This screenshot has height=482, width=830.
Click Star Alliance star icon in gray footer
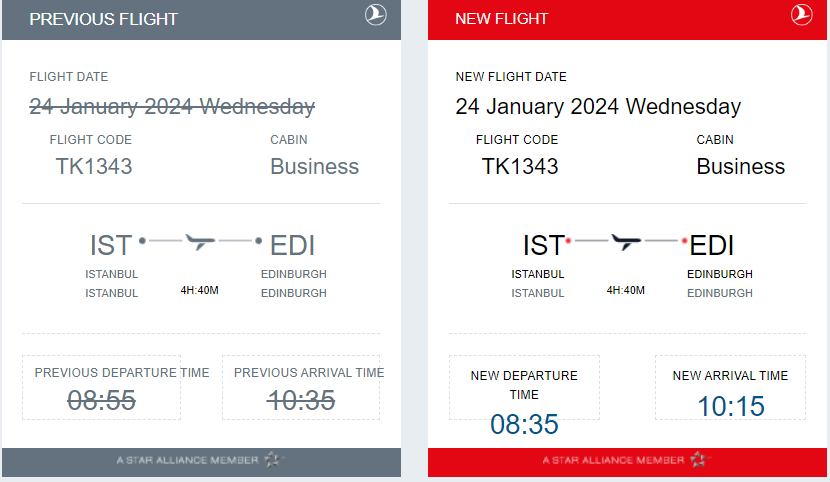274,460
